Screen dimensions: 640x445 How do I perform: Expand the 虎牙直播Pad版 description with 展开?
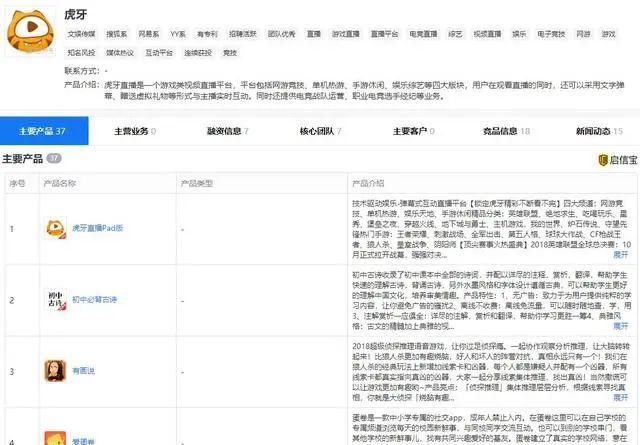(x=620, y=255)
